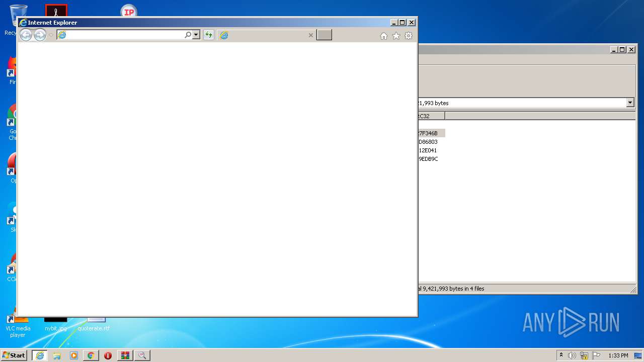Open Favorites star in Internet Explorer

point(396,36)
